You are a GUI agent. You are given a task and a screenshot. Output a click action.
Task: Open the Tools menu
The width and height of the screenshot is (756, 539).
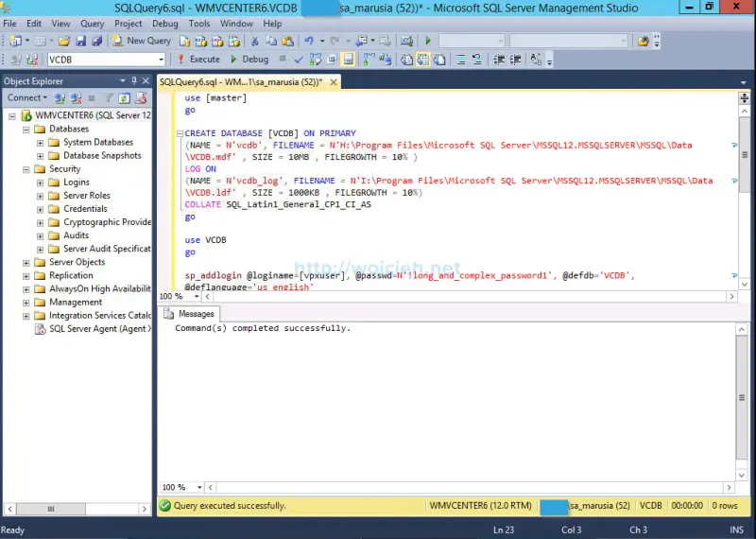coord(199,23)
